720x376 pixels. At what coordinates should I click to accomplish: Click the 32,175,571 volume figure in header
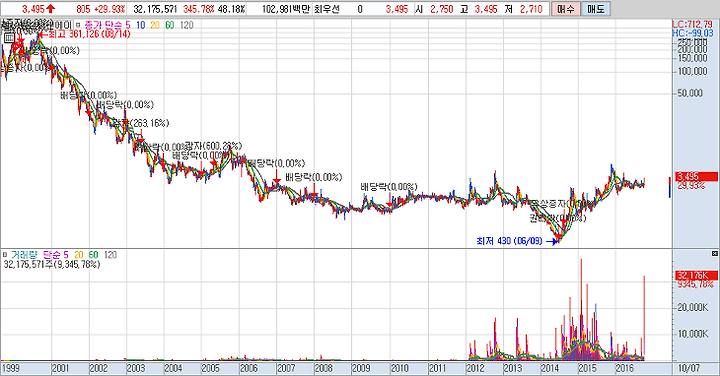[155, 9]
